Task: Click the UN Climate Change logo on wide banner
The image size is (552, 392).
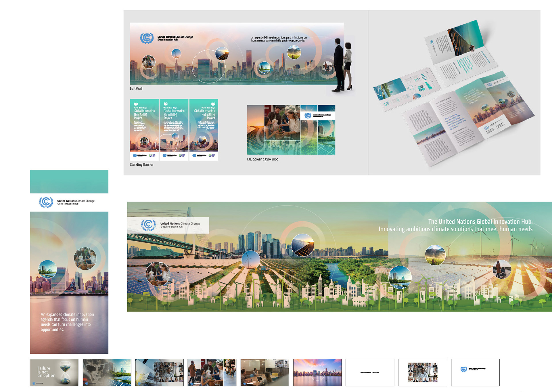Action: [148, 225]
